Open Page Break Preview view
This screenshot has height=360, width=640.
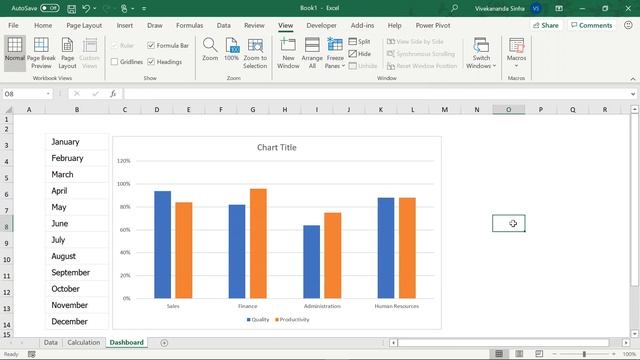coord(41,53)
